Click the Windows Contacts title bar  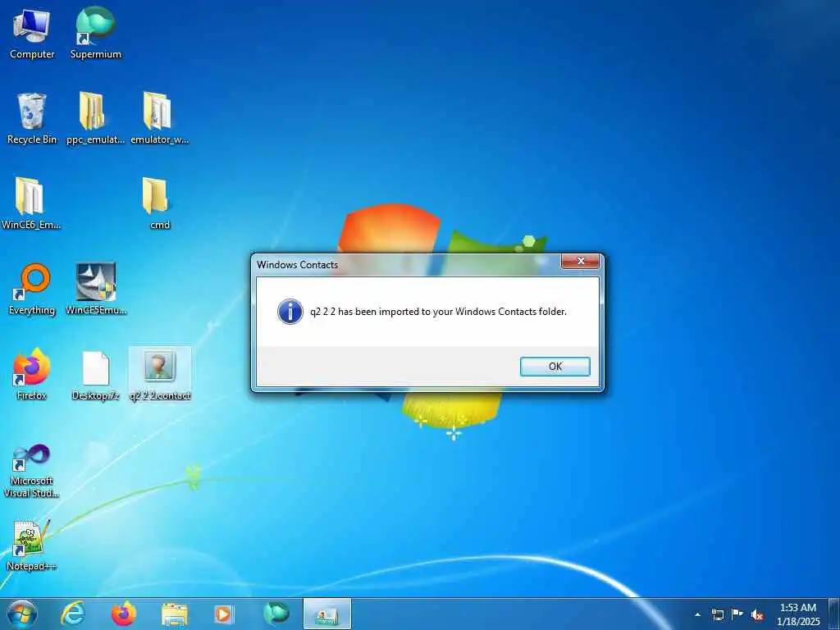tap(407, 265)
